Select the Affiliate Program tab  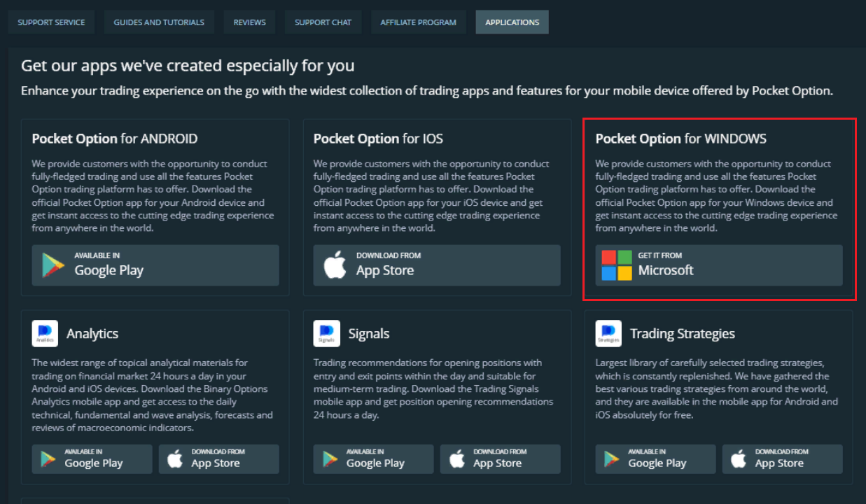(x=418, y=22)
